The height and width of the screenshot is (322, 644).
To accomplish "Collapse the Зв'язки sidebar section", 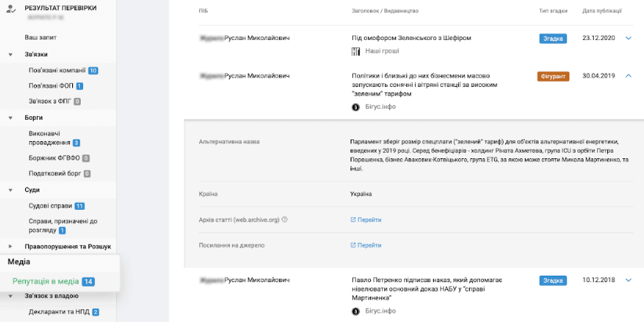I will [x=10, y=55].
